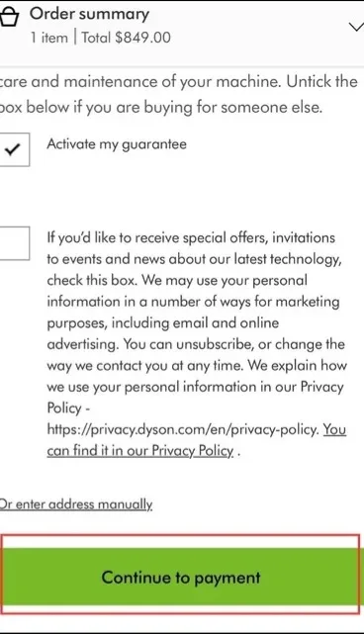Click the basket icon beside Order summary
Viewport: 364px width, 634px height.
pos(9,17)
